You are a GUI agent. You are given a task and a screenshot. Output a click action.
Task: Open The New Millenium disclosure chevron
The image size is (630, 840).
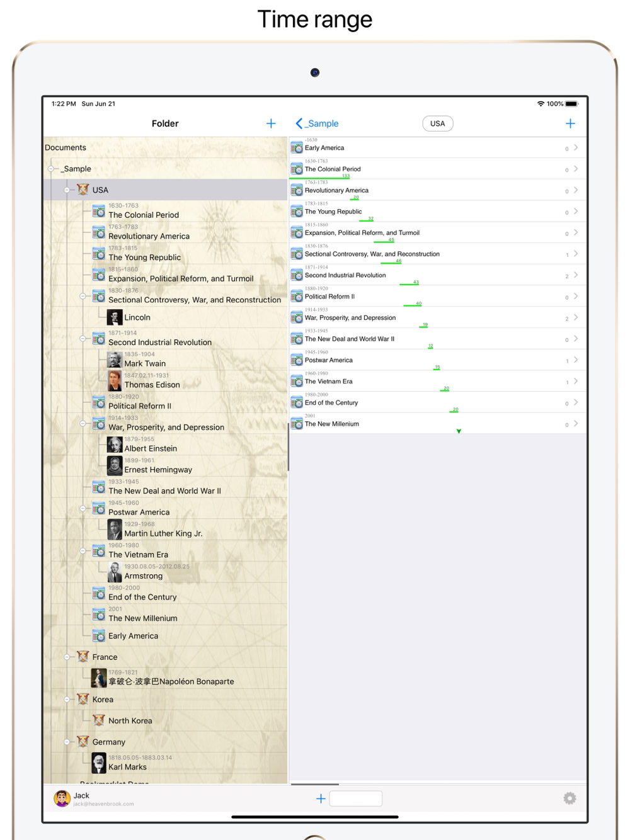[x=576, y=424]
